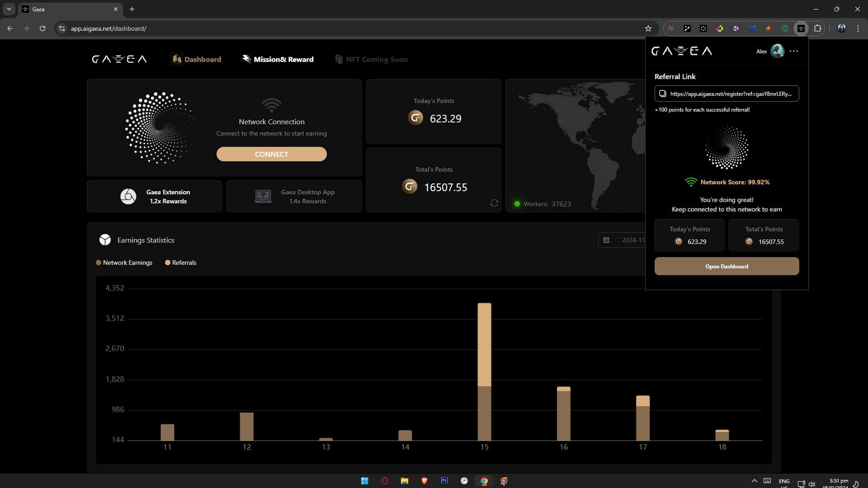Click the world map of workers
Viewport: 868px width, 488px height.
[x=575, y=145]
